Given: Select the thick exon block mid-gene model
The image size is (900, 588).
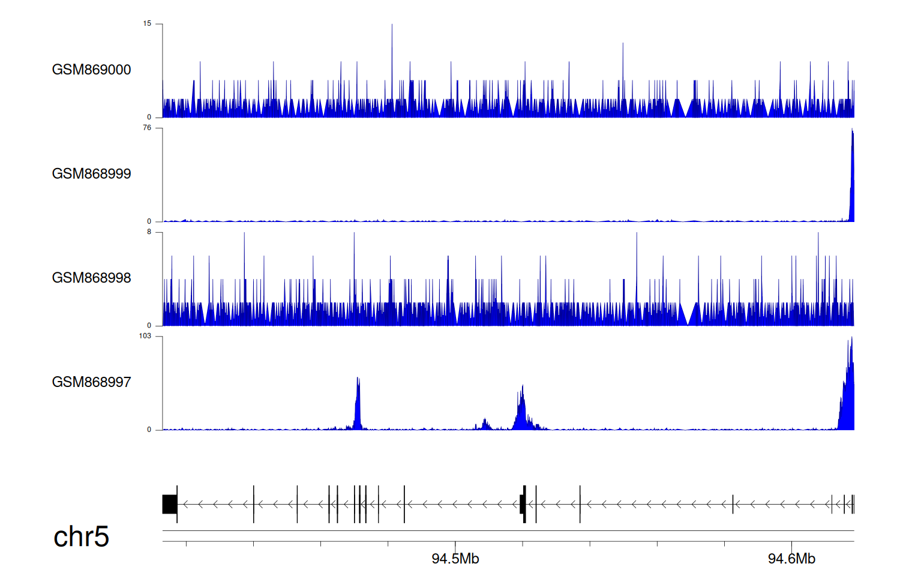Looking at the screenshot, I should (523, 504).
